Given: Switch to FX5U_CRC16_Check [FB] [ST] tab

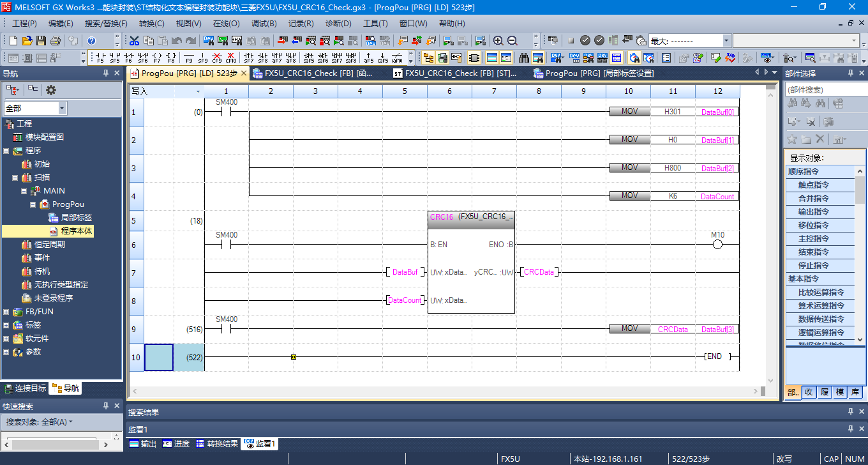Looking at the screenshot, I should click(x=456, y=73).
